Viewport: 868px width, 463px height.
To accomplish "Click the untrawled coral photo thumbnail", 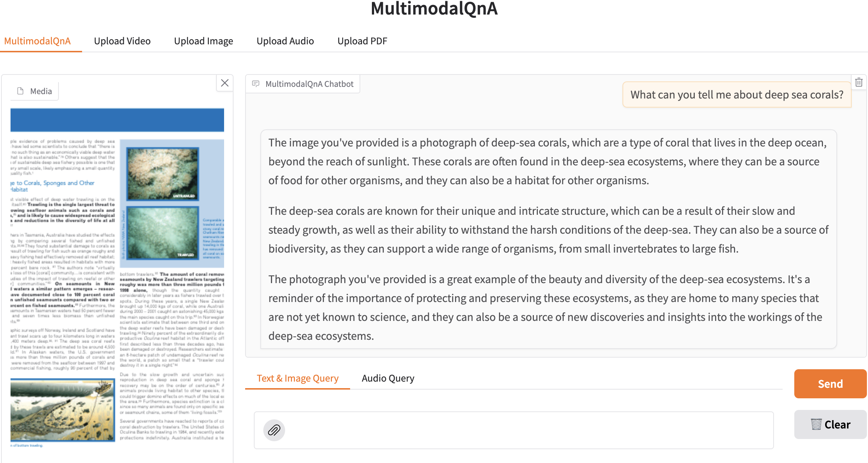I will coord(162,174).
